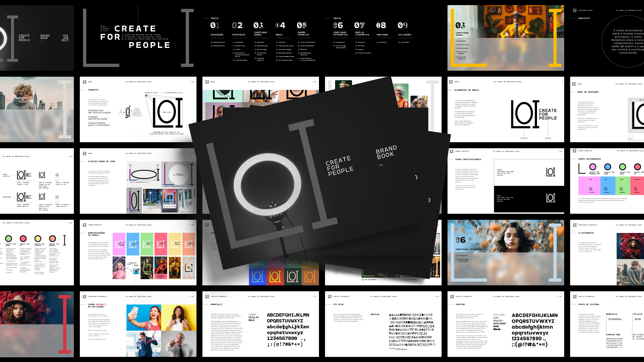This screenshot has width=644, height=362.
Task: Click the orange LOI tile in manifestações row
Action: [189, 244]
